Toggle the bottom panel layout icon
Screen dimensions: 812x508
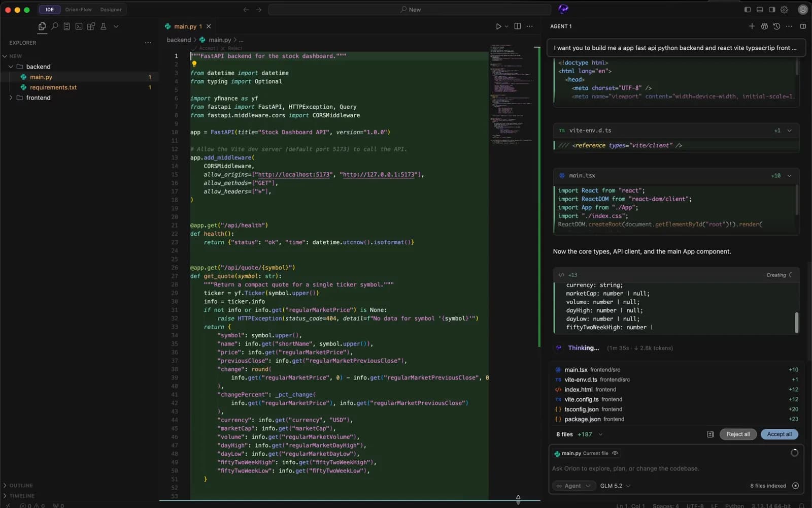pos(760,10)
